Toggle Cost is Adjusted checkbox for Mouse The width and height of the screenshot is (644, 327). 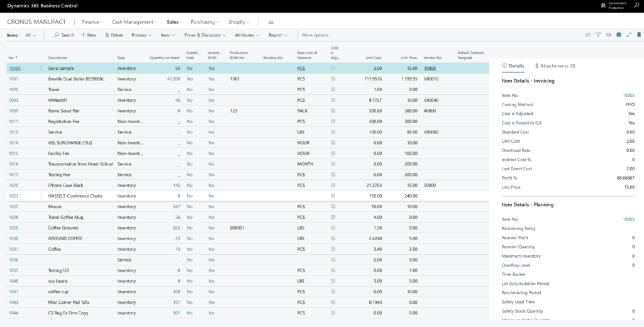click(333, 207)
